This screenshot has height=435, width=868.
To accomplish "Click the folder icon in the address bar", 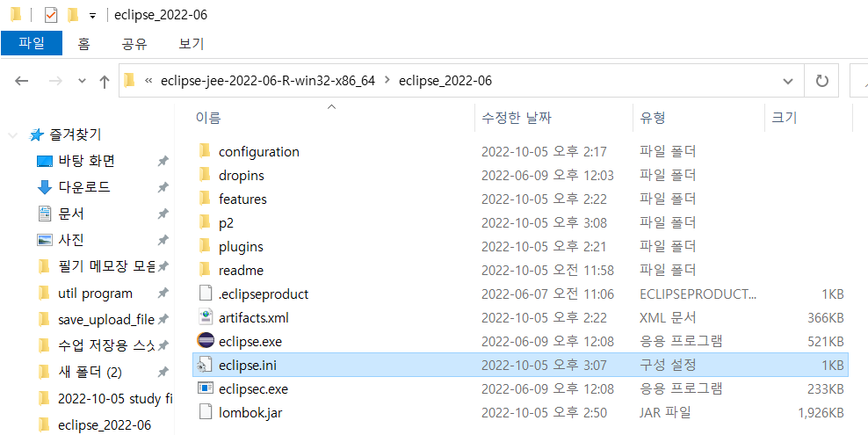I will click(x=129, y=81).
